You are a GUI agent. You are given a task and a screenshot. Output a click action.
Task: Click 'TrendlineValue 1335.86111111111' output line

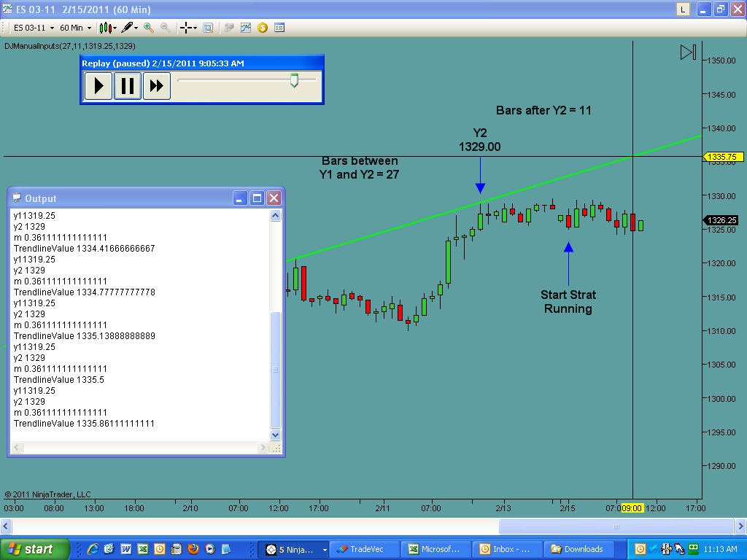point(85,424)
